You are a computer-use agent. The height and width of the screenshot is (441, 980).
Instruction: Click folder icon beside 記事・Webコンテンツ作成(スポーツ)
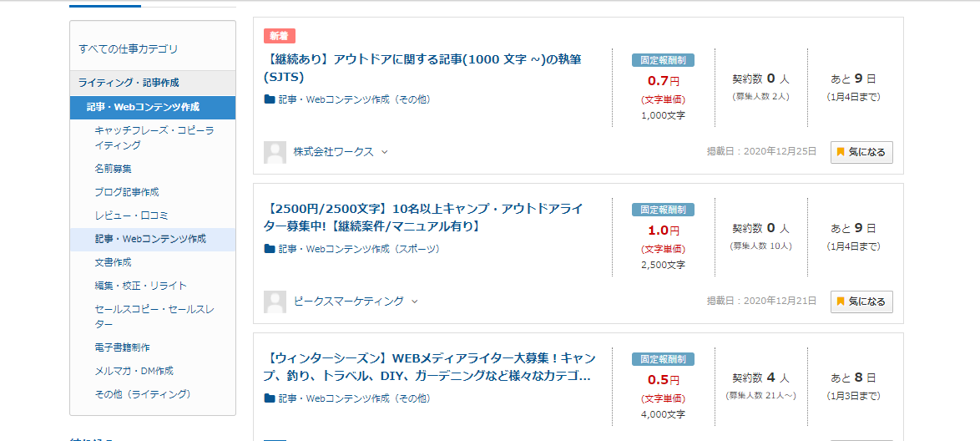click(270, 249)
